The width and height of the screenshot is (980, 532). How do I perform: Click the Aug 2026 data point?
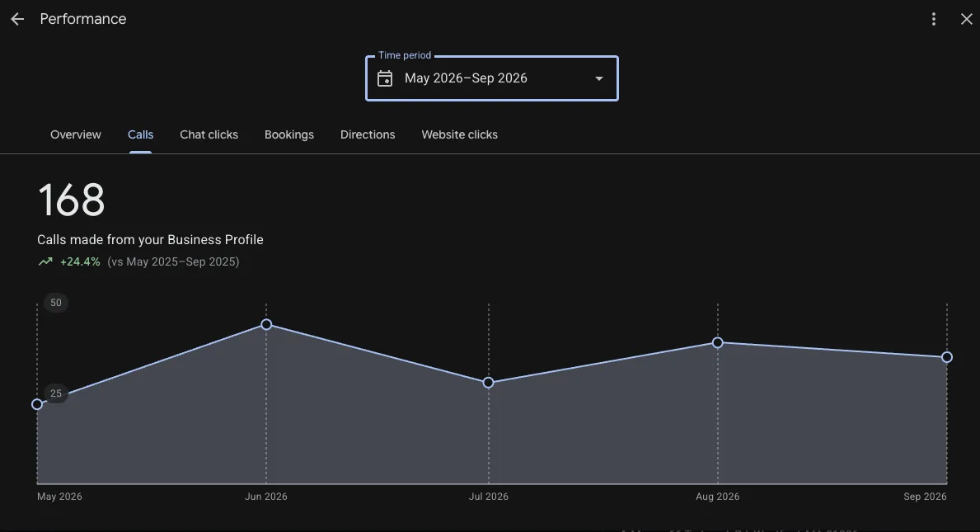click(718, 342)
